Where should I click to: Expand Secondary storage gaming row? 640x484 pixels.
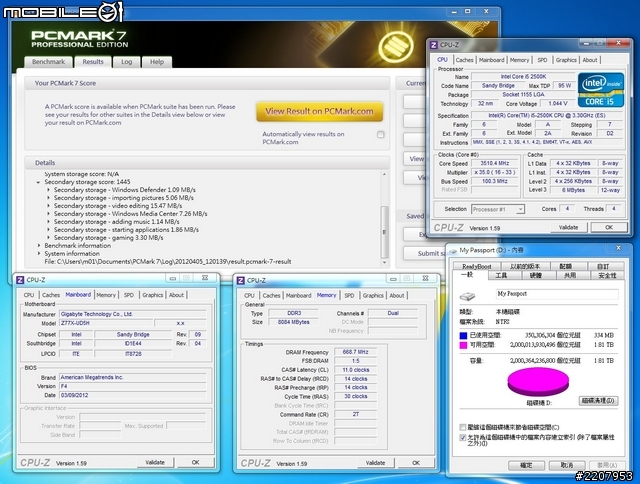coord(48,238)
